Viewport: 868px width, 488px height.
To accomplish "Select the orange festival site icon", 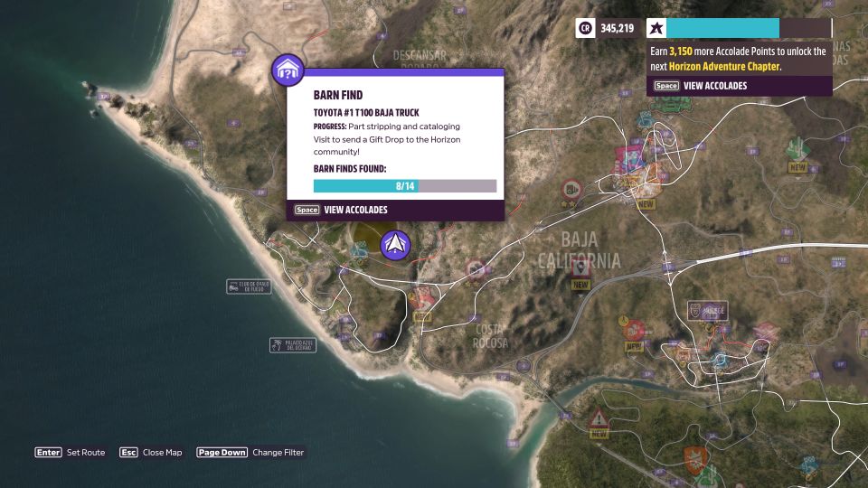I will coord(652,183).
